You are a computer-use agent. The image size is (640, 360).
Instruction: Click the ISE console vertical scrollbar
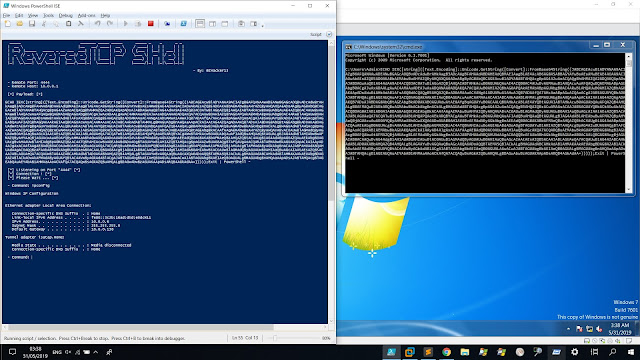click(x=331, y=124)
